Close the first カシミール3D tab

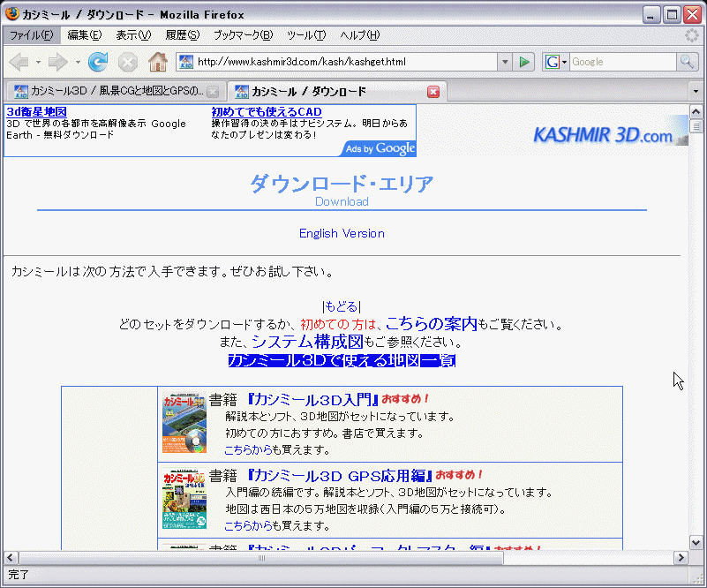pos(213,92)
